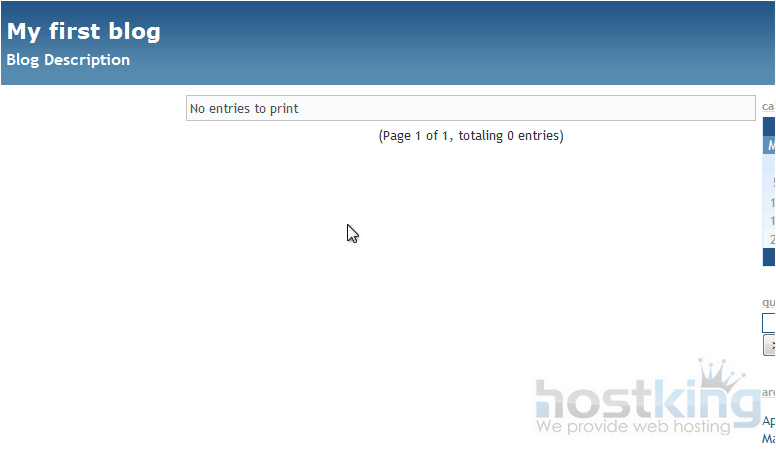Click the "Page 1 of 1" pagination text
Screen dimensions: 776x450
pos(470,136)
